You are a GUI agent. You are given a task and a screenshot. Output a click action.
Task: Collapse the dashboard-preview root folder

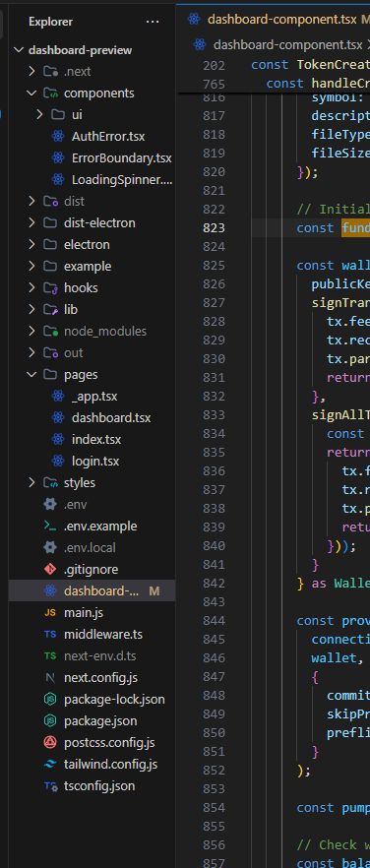19,50
